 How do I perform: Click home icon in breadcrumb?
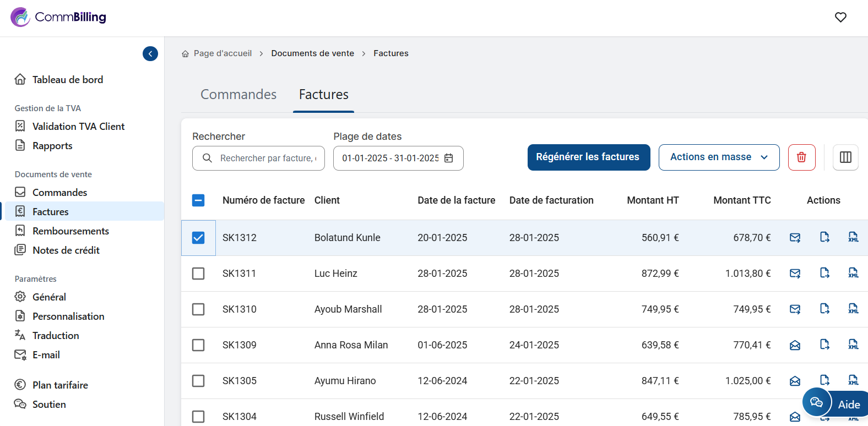[x=186, y=54]
